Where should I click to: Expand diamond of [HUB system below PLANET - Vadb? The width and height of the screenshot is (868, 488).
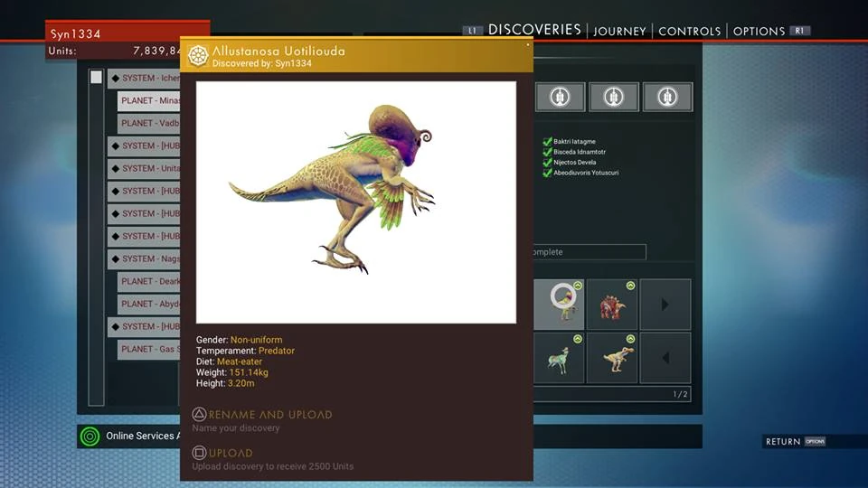click(x=116, y=146)
